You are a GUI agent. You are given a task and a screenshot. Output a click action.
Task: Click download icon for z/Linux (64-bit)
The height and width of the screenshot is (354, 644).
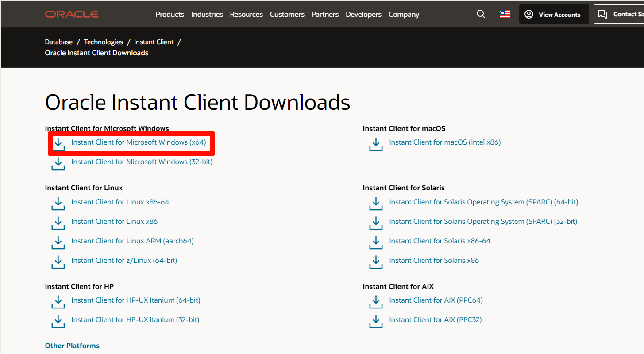pyautogui.click(x=58, y=262)
